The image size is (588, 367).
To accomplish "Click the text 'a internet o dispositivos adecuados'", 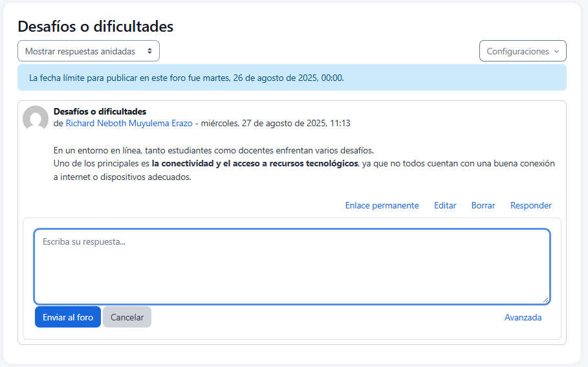I will (122, 177).
